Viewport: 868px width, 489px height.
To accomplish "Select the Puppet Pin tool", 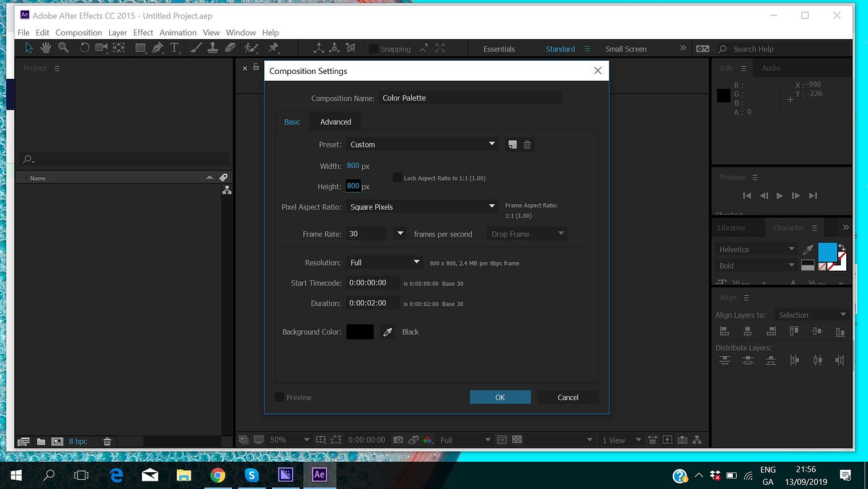I will pos(275,48).
